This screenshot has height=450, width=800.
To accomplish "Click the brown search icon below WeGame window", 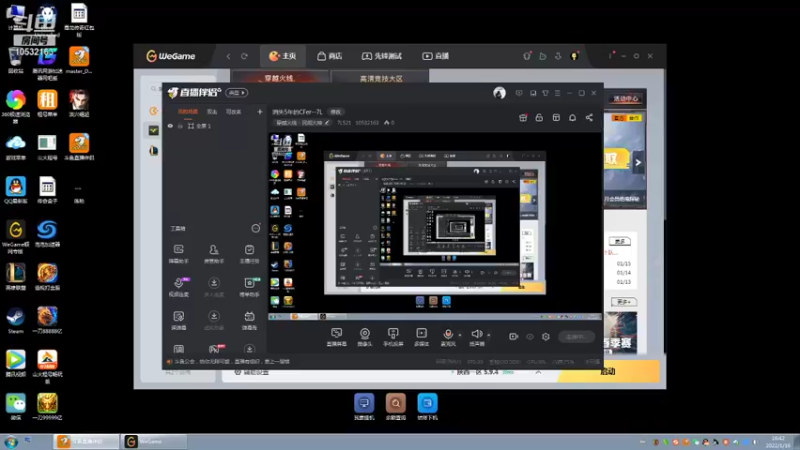I will (x=395, y=407).
